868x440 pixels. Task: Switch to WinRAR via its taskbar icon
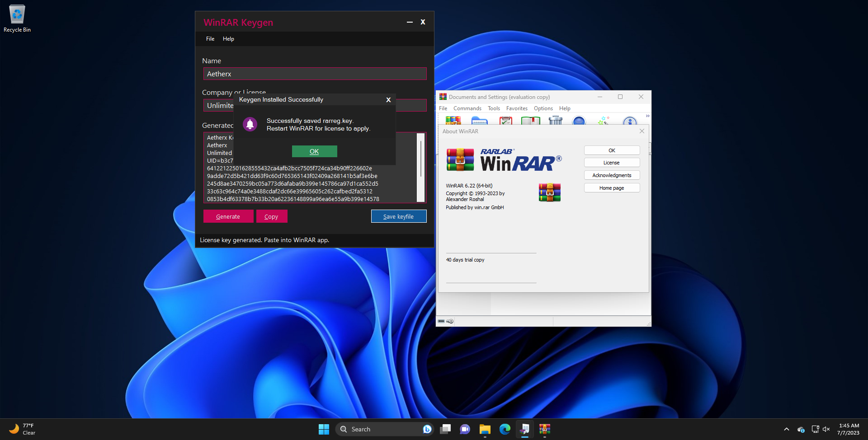545,429
